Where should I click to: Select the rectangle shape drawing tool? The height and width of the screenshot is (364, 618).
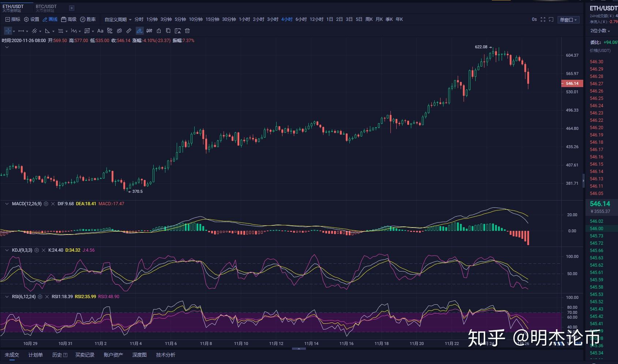coord(87,31)
